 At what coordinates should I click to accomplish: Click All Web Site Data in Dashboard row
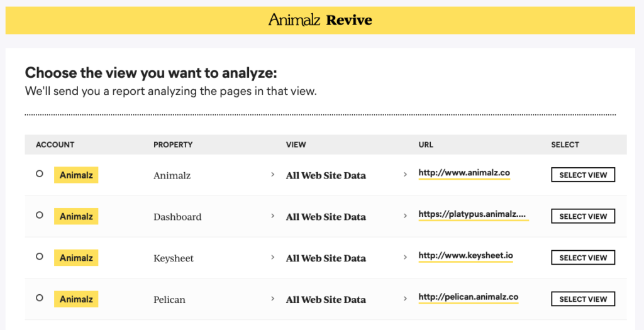coord(326,217)
